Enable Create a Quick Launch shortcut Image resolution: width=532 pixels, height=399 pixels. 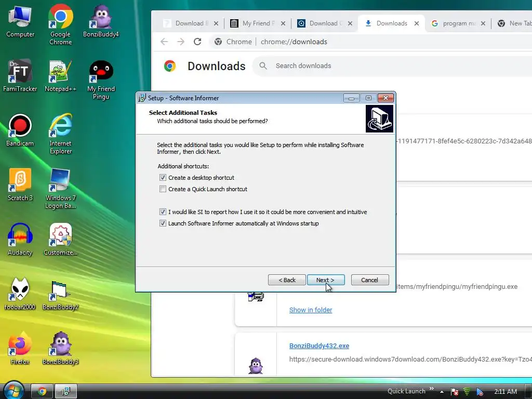(163, 189)
